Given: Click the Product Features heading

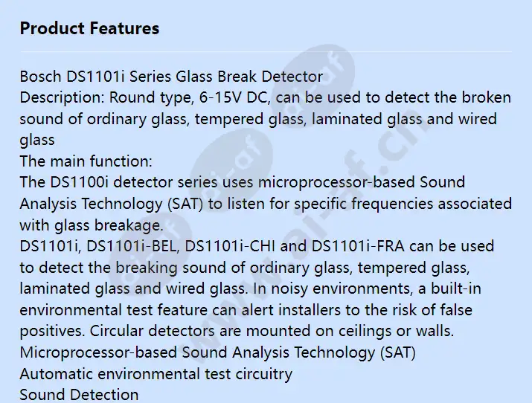Looking at the screenshot, I should click(x=89, y=28).
